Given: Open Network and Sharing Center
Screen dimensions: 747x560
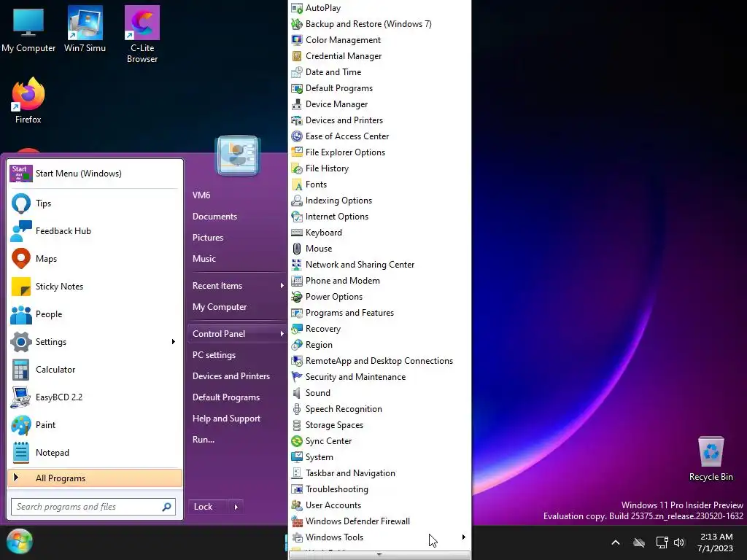Looking at the screenshot, I should [x=379, y=265].
